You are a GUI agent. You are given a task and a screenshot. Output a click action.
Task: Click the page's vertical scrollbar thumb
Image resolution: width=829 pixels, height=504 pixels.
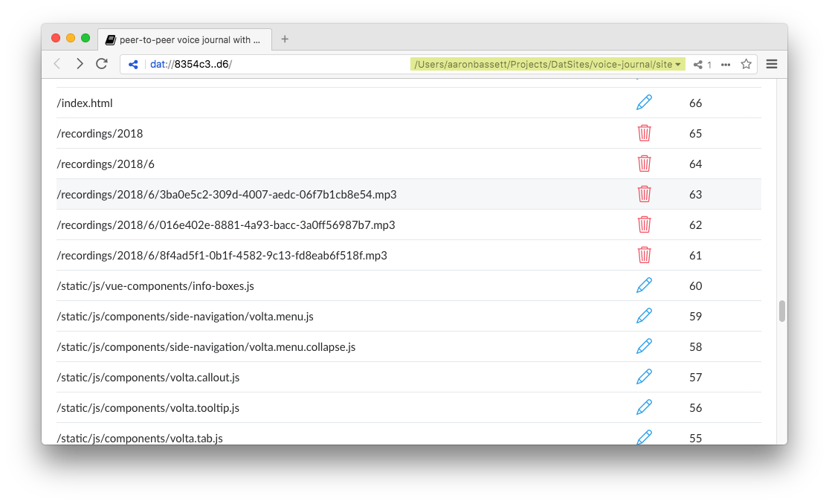point(782,311)
